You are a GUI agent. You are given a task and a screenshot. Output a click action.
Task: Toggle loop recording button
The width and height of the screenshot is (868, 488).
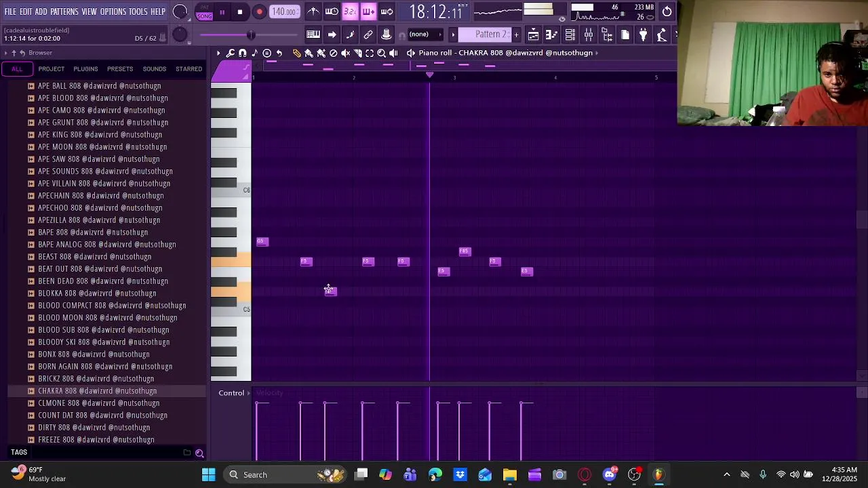point(387,12)
